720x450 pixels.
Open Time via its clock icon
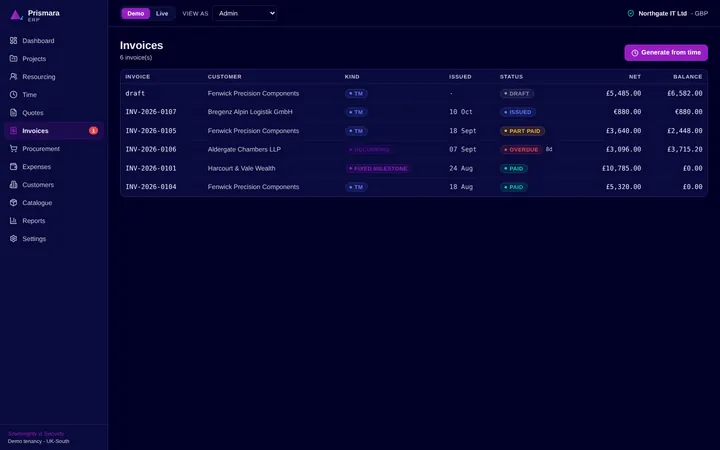(x=13, y=95)
